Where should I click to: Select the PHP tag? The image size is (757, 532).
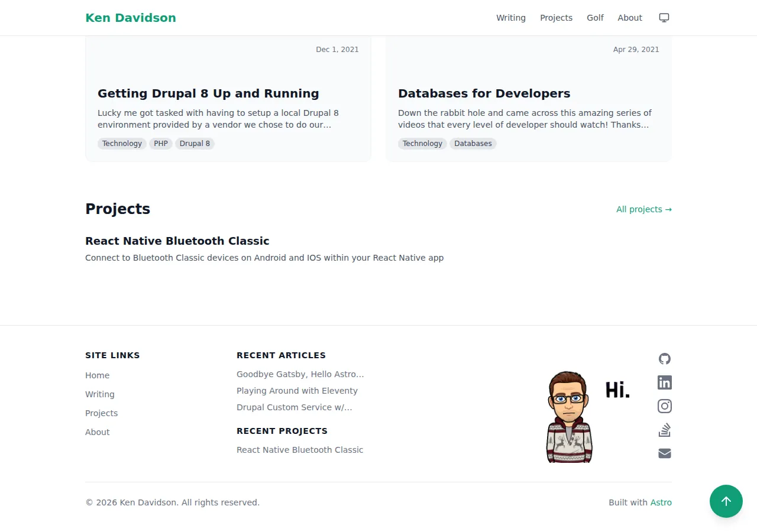pyautogui.click(x=160, y=143)
